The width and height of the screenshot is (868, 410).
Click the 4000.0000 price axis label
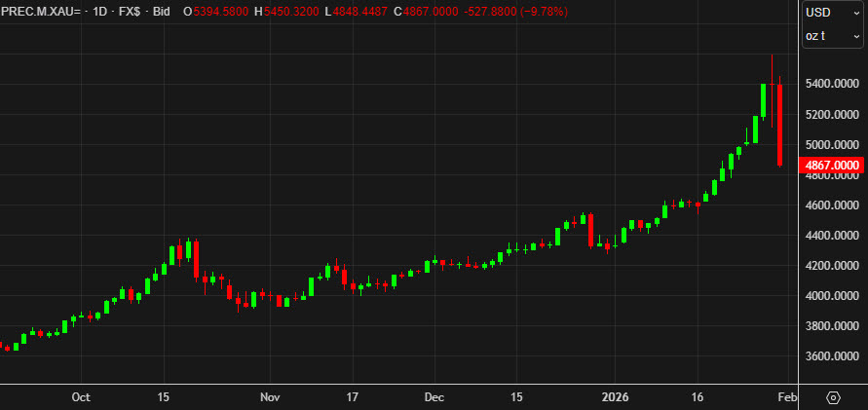831,296
